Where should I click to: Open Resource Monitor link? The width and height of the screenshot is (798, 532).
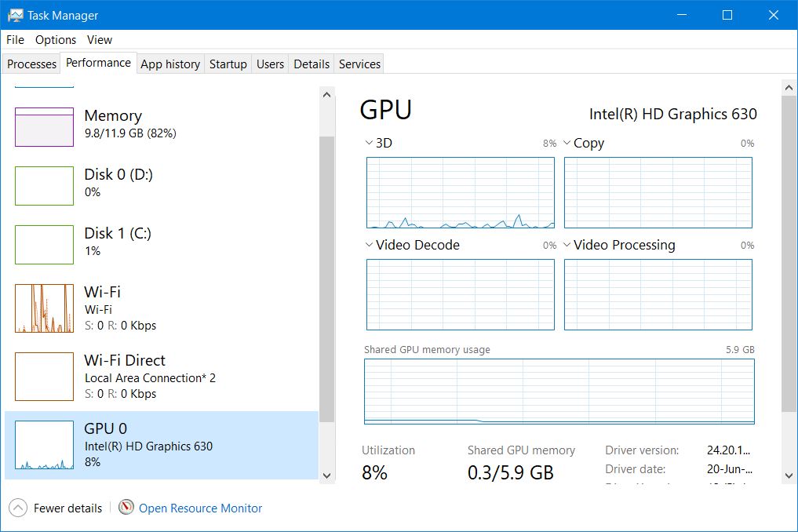point(200,508)
